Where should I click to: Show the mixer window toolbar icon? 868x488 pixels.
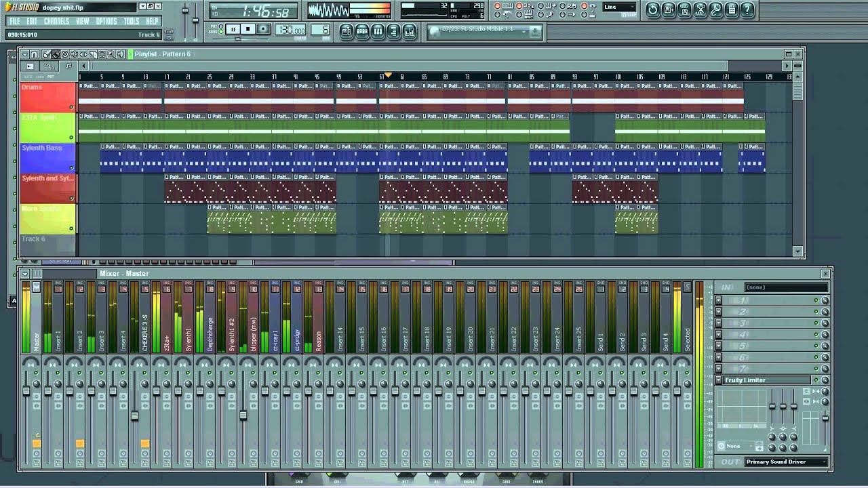click(x=410, y=31)
